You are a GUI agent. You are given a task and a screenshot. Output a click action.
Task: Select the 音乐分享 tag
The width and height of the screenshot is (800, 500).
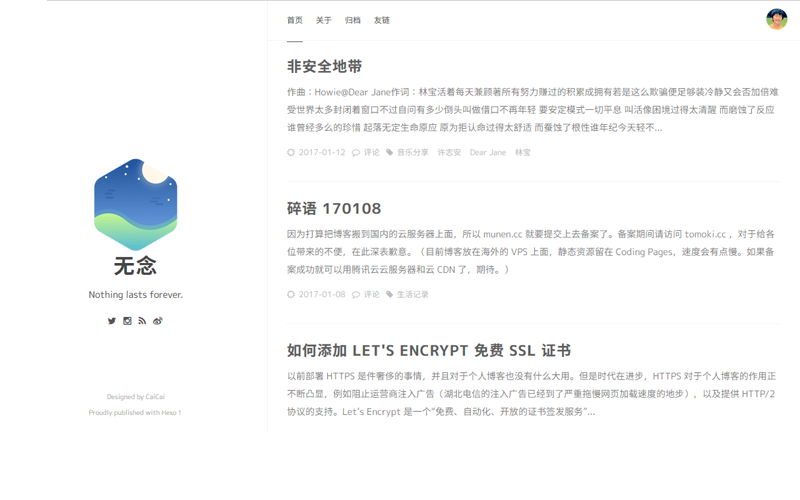412,153
